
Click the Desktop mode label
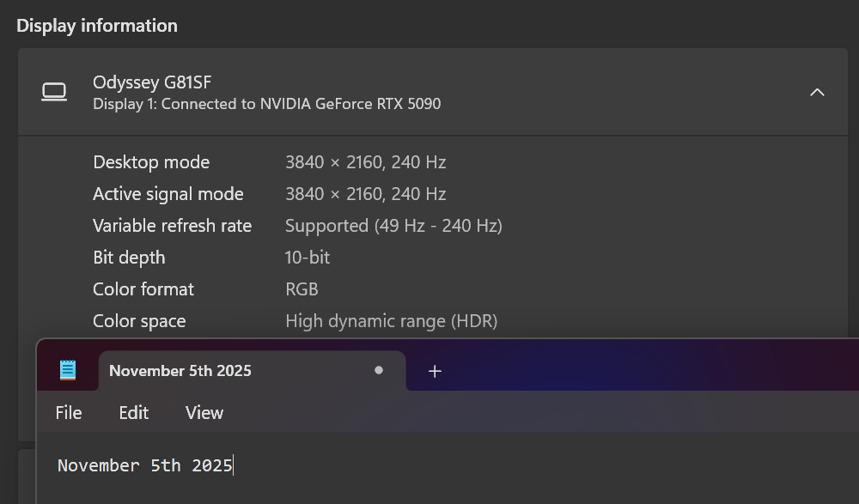click(151, 162)
